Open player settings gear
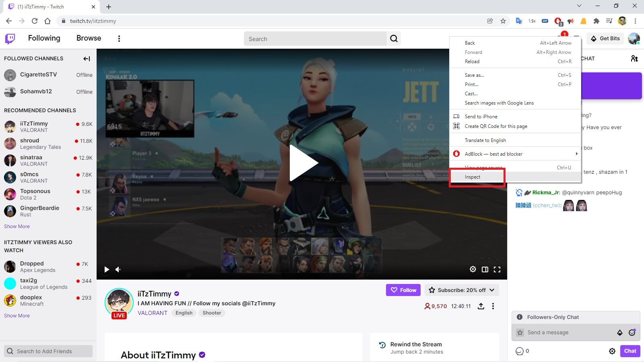The height and width of the screenshot is (362, 644). (473, 269)
